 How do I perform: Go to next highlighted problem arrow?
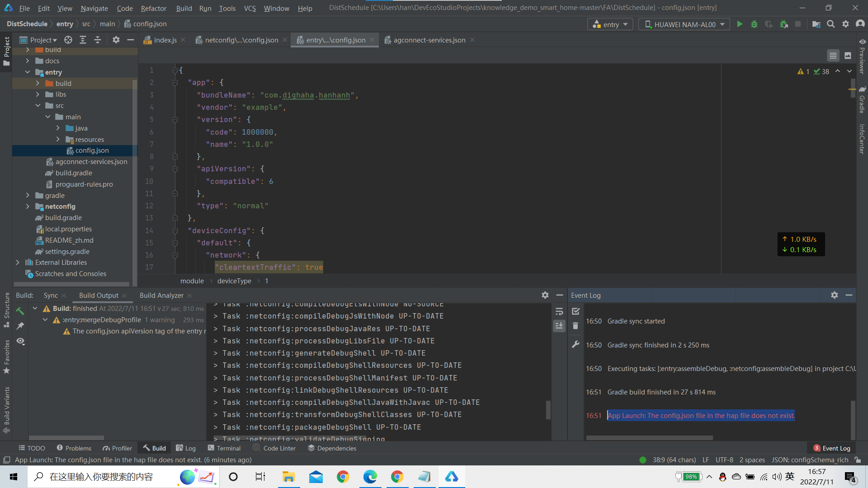[x=849, y=71]
